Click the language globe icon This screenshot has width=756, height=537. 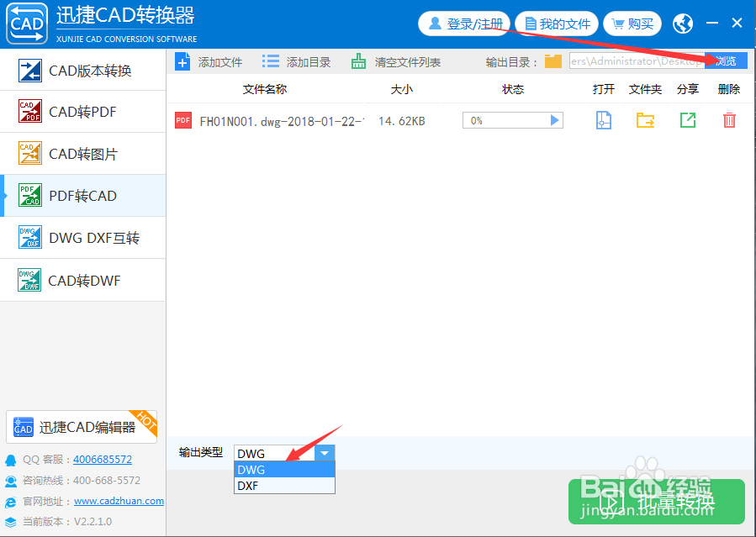tap(683, 23)
